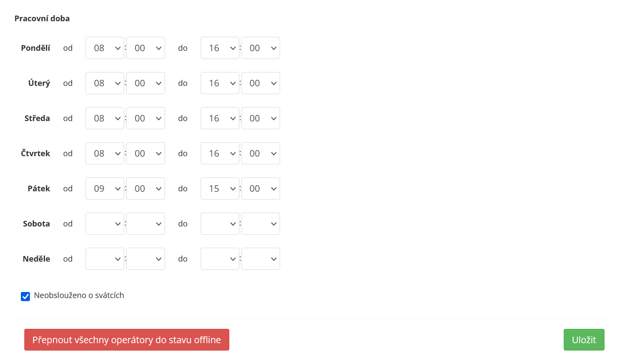Open empty Sobota end minute dropdown
This screenshot has height=364, width=618.
tap(261, 224)
